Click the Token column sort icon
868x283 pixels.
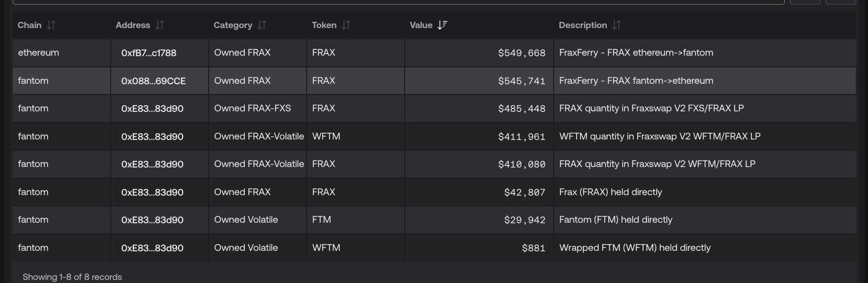[346, 25]
